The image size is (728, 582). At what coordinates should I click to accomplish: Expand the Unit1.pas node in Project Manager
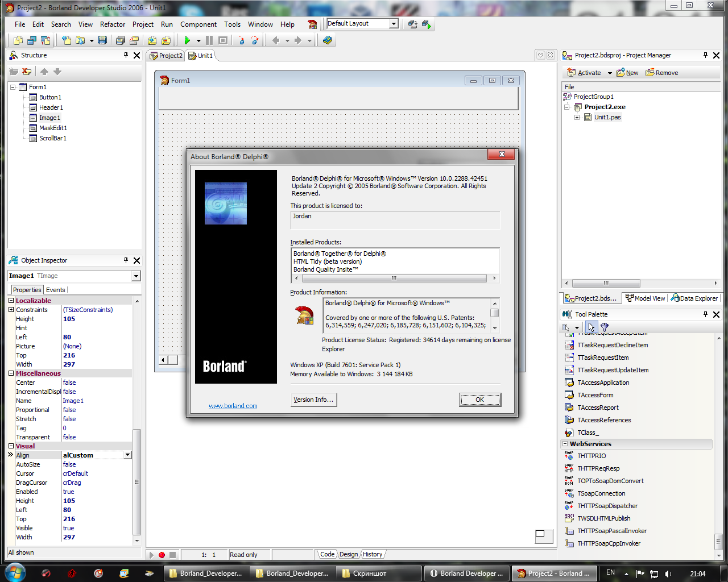point(577,117)
